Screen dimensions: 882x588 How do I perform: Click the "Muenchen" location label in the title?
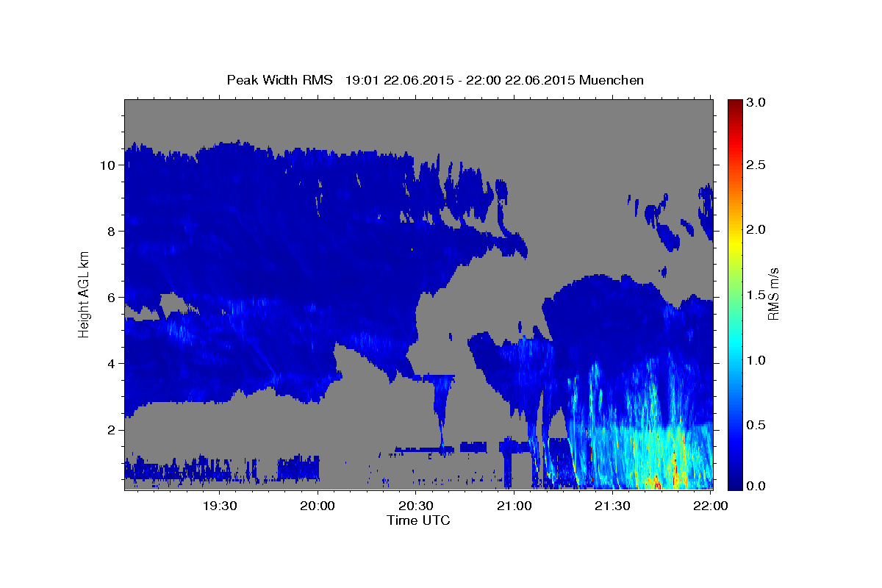click(612, 79)
